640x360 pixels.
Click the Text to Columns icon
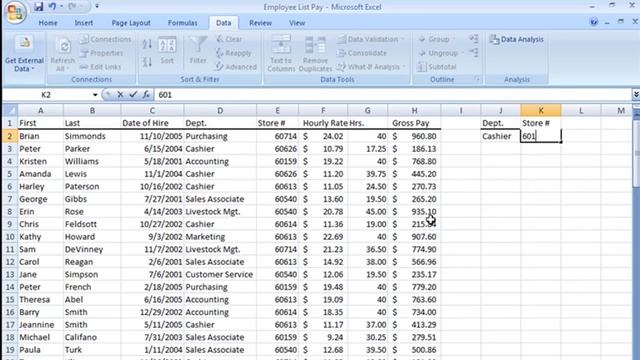click(x=281, y=44)
